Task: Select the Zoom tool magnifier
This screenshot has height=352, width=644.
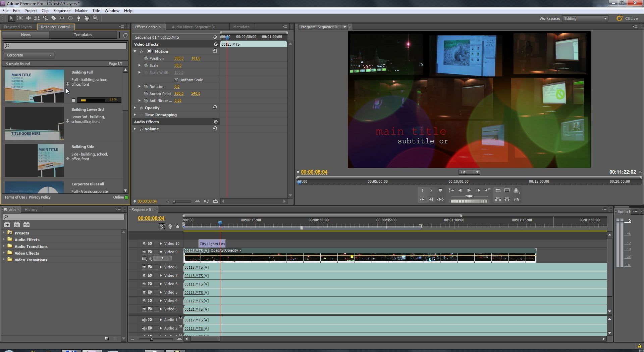Action: (x=95, y=18)
